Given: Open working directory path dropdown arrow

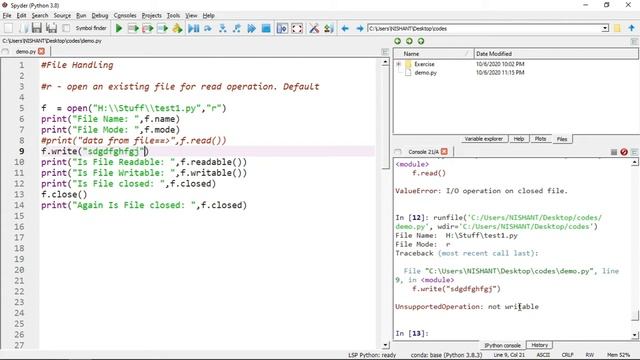Looking at the screenshot, I should point(605,29).
